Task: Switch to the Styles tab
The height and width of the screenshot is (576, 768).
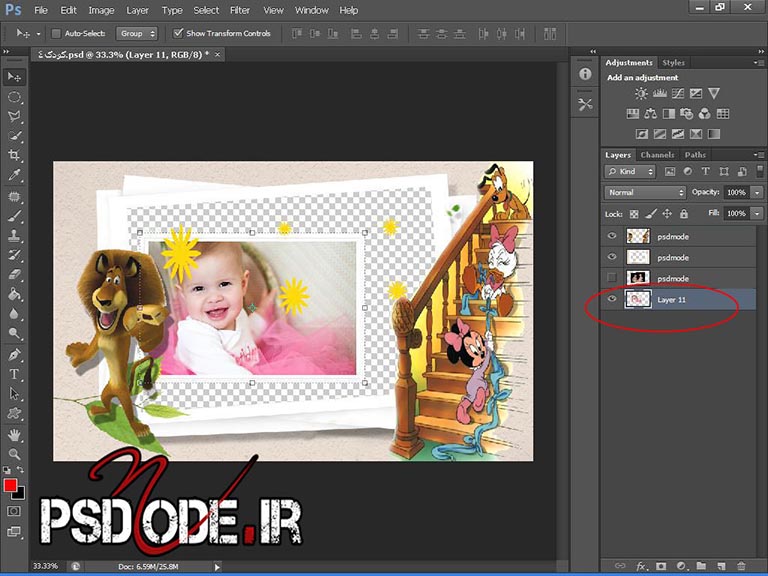Action: pos(673,63)
